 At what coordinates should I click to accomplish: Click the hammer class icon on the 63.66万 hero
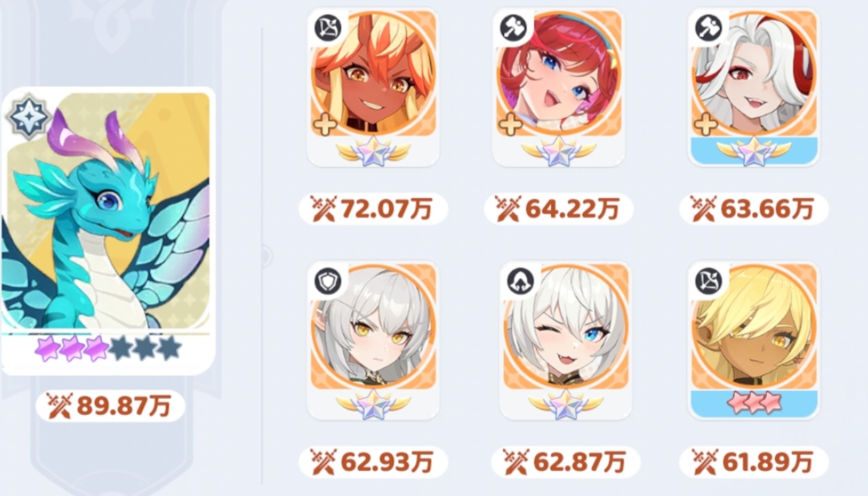pos(708,28)
